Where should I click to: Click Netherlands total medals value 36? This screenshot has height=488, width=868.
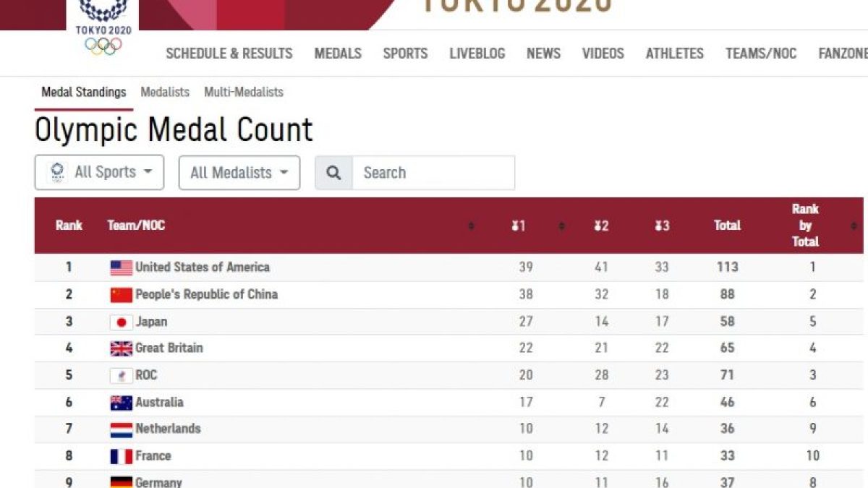(x=728, y=429)
